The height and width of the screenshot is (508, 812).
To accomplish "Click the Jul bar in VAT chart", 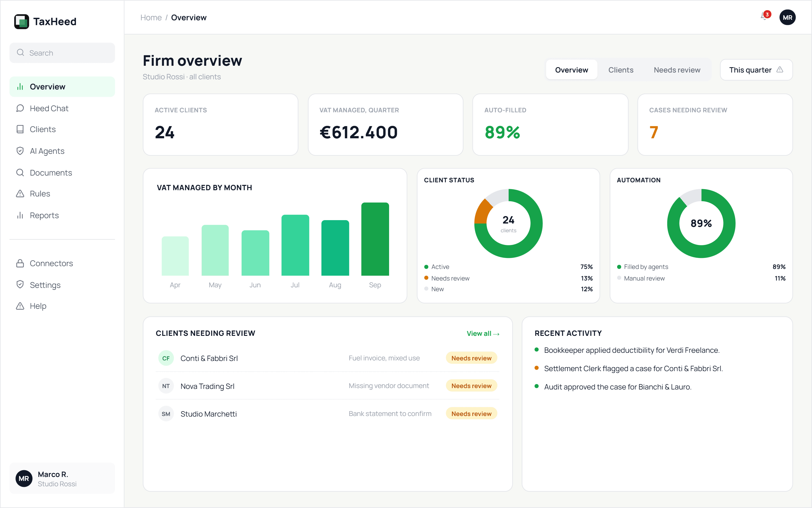I will (x=295, y=245).
